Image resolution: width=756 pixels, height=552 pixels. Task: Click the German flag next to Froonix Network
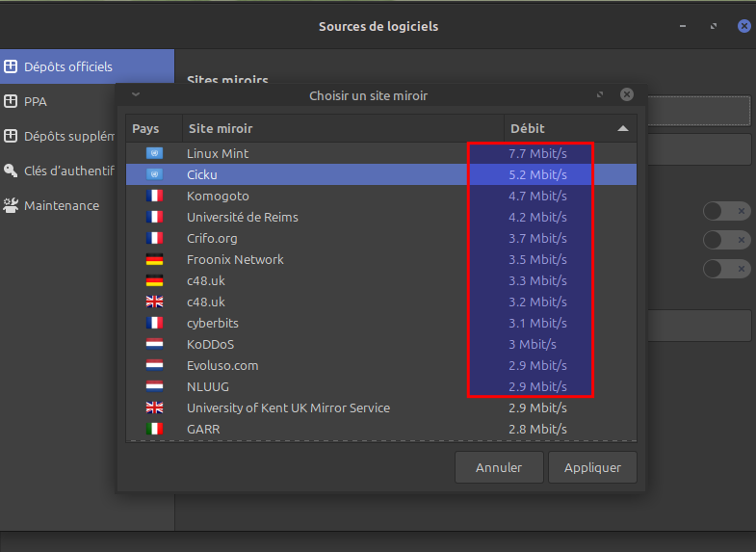pyautogui.click(x=154, y=259)
